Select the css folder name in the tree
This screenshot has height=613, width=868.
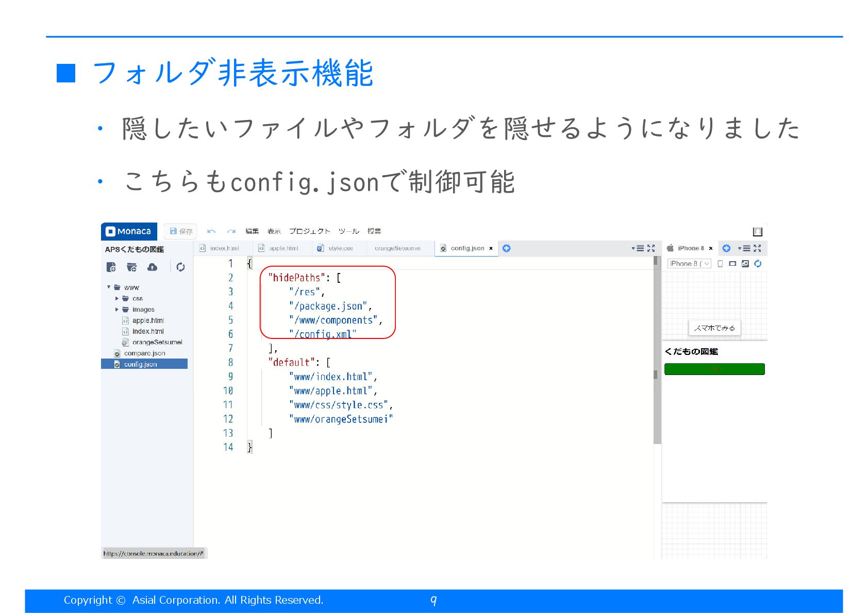point(138,298)
